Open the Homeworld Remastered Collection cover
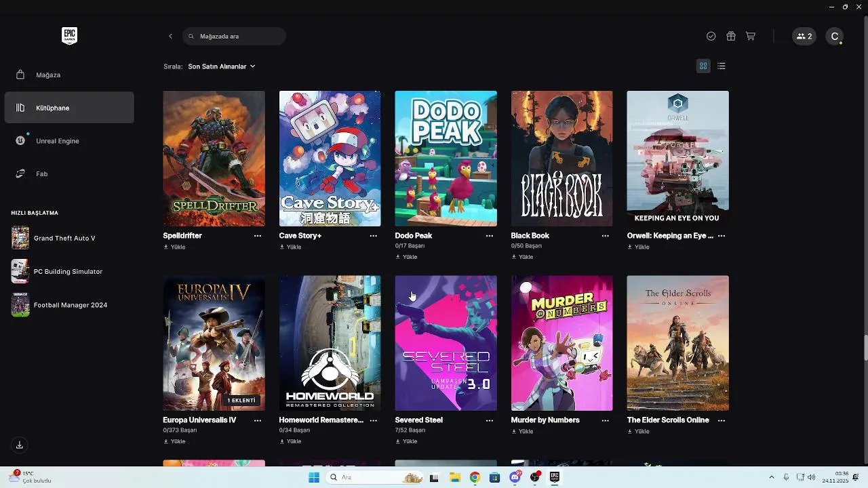The width and height of the screenshot is (868, 488). 330,343
